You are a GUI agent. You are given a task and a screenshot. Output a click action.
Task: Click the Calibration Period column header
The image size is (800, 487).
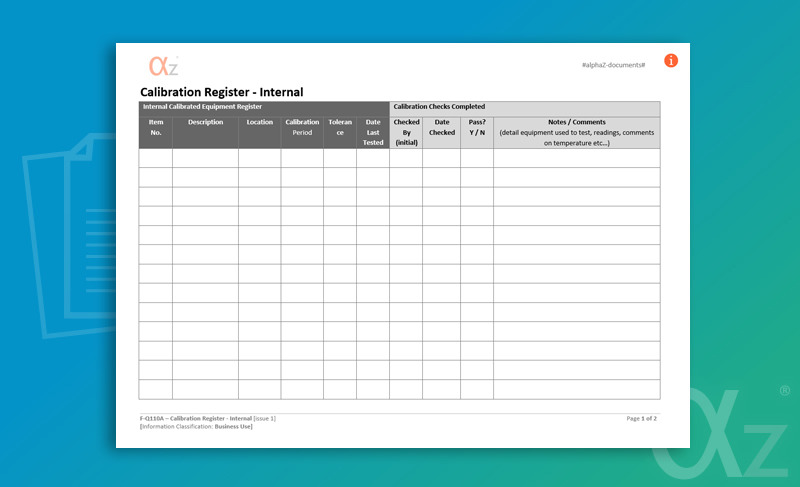[x=302, y=127]
